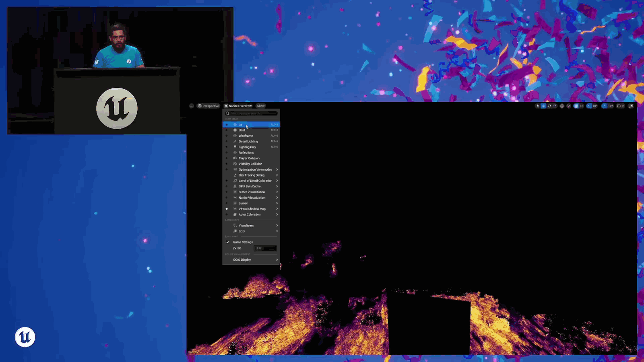Click the view mode search field

point(251,113)
